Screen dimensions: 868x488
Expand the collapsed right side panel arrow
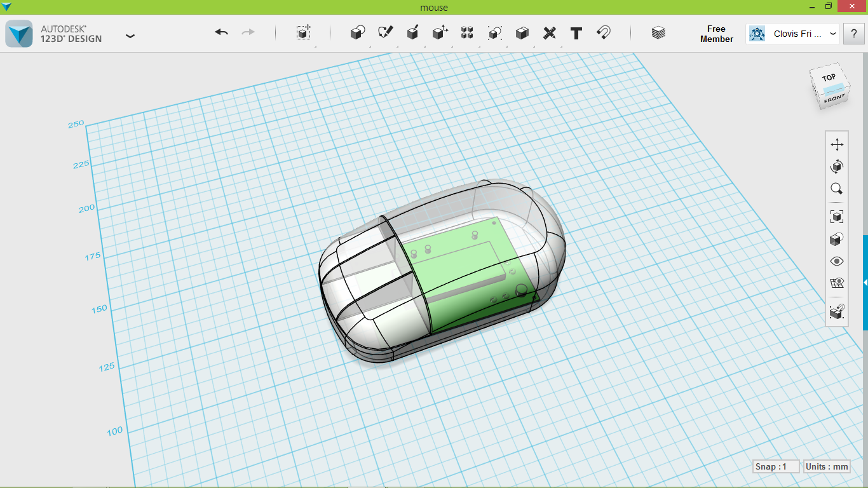865,281
